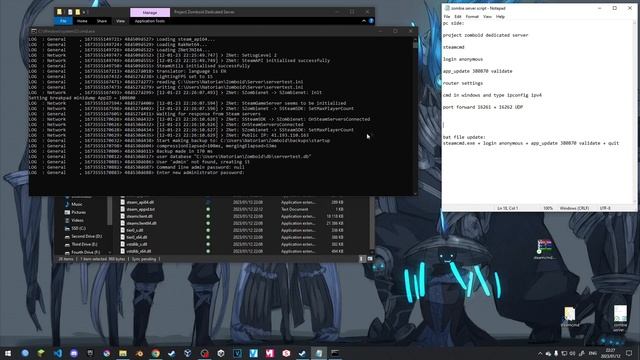Open the steamcmd desktop shortcut icon
Viewport: 640px width, 360px height.
(544, 250)
